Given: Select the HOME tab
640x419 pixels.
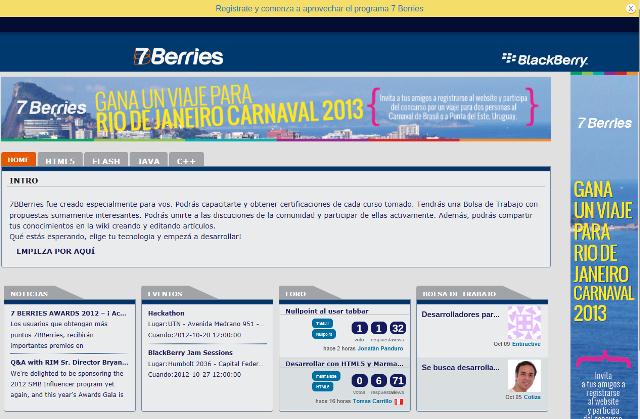Looking at the screenshot, I should [x=18, y=159].
